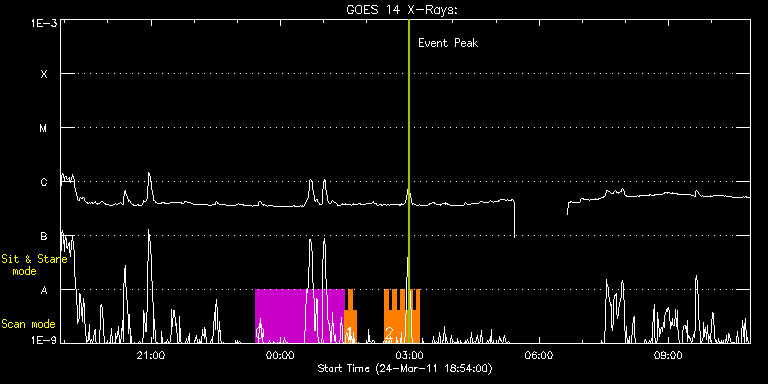Click the 1E-9 lower axis limit label
The height and width of the screenshot is (384, 768).
pyautogui.click(x=43, y=340)
